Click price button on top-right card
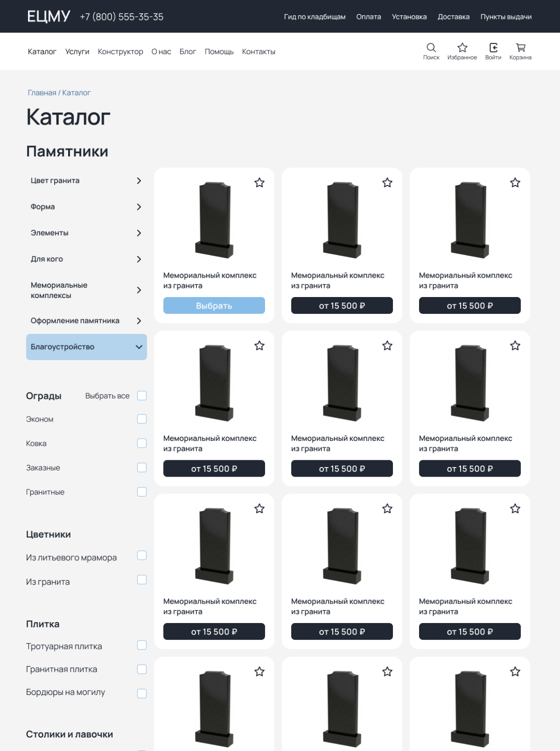This screenshot has width=560, height=751. pos(470,306)
